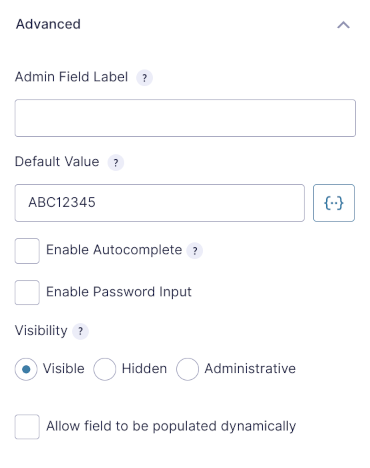Open the Admin Field Label help tooltip icon
370x468 pixels.
point(144,78)
